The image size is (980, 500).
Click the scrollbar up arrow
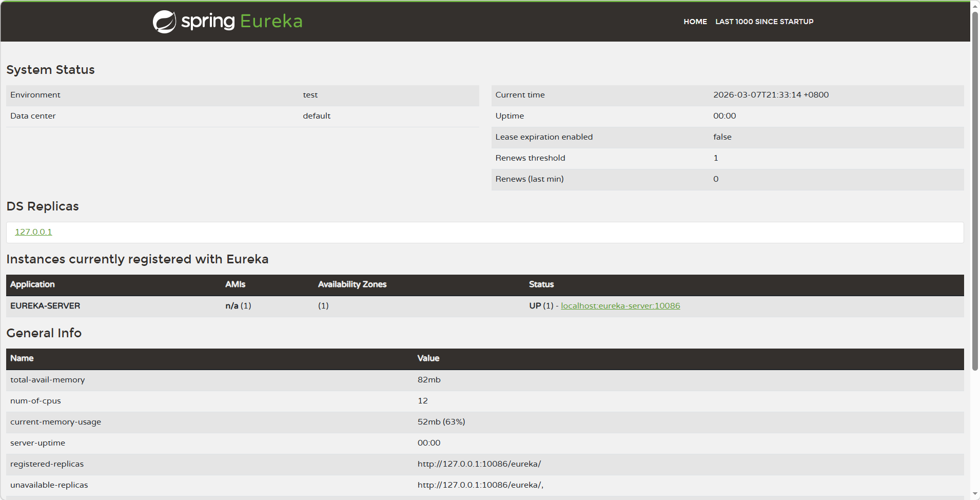click(x=975, y=6)
